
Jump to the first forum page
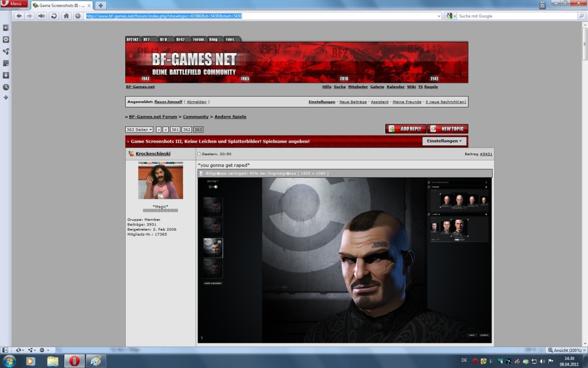(x=158, y=129)
